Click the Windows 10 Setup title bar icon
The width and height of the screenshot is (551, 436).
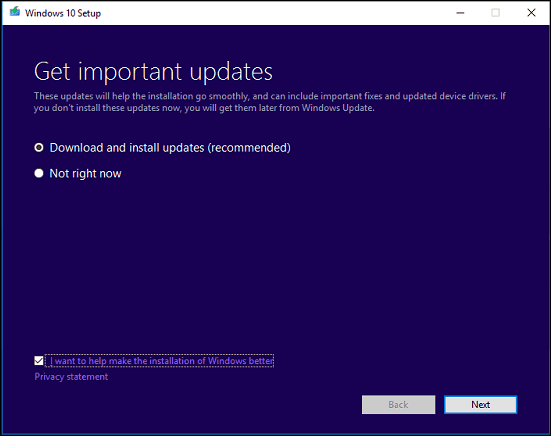(x=15, y=12)
